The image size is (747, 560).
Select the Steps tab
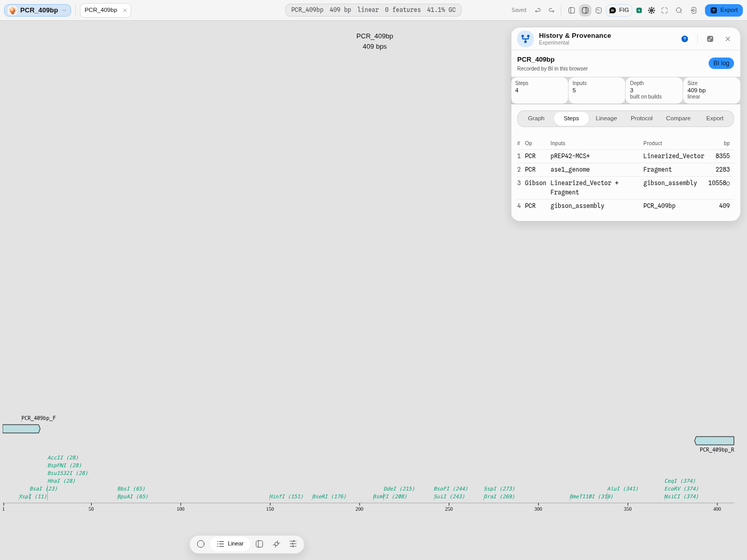point(571,119)
